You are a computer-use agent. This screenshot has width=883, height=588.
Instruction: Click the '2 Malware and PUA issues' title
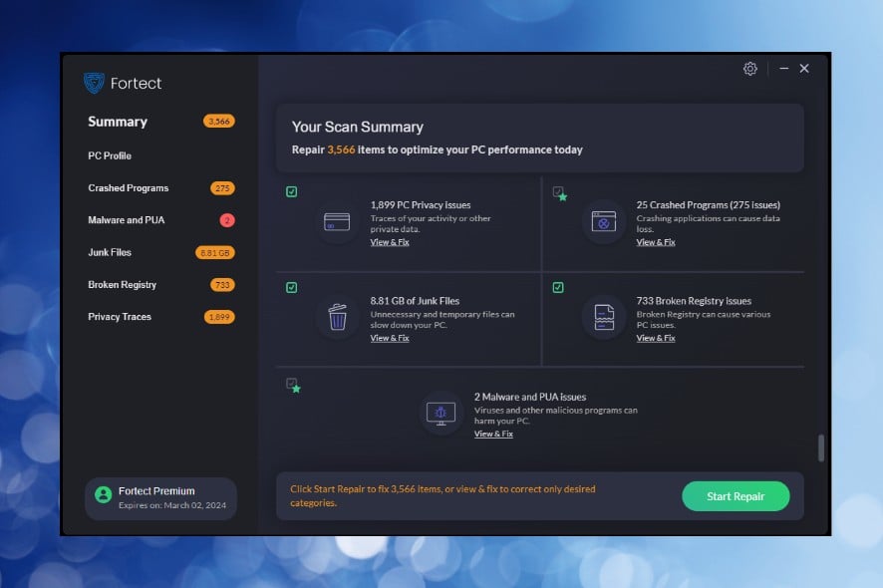click(x=530, y=397)
